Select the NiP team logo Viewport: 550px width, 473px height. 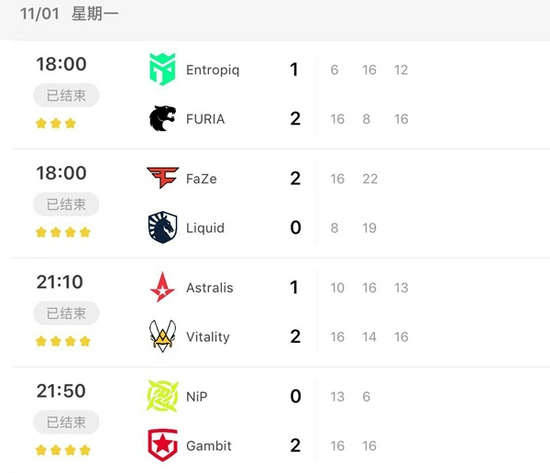(x=162, y=396)
